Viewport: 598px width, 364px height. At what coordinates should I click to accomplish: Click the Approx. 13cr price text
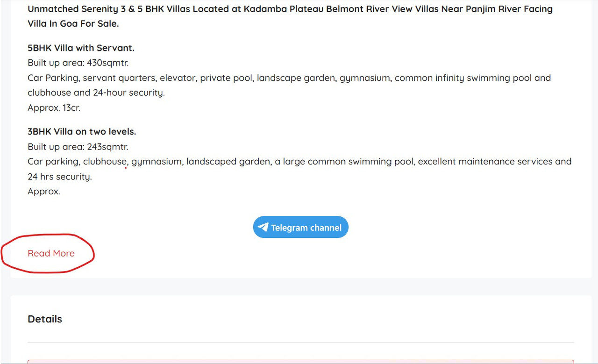pyautogui.click(x=54, y=107)
